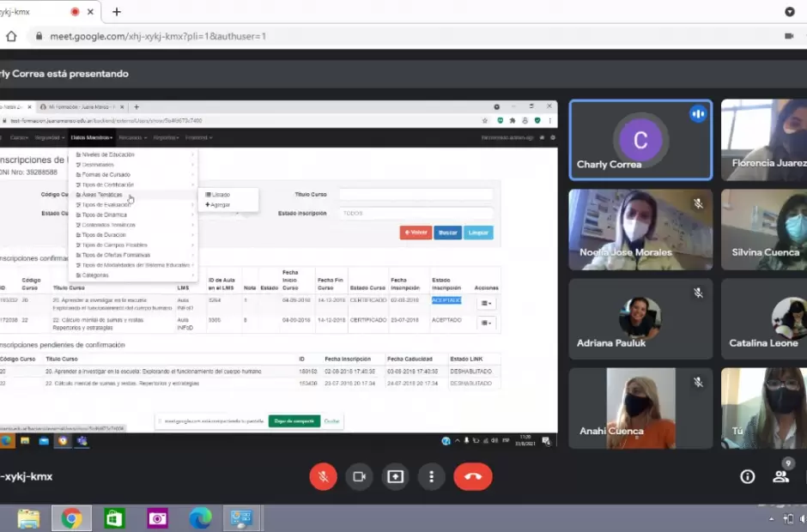807x532 pixels.
Task: Click the Chrome home button
Action: pyautogui.click(x=11, y=36)
